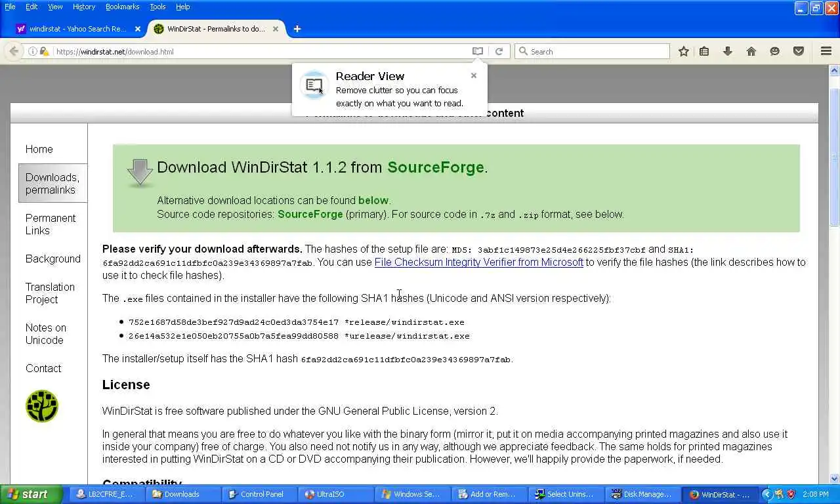Close the Yahoo Search tab

pyautogui.click(x=137, y=29)
